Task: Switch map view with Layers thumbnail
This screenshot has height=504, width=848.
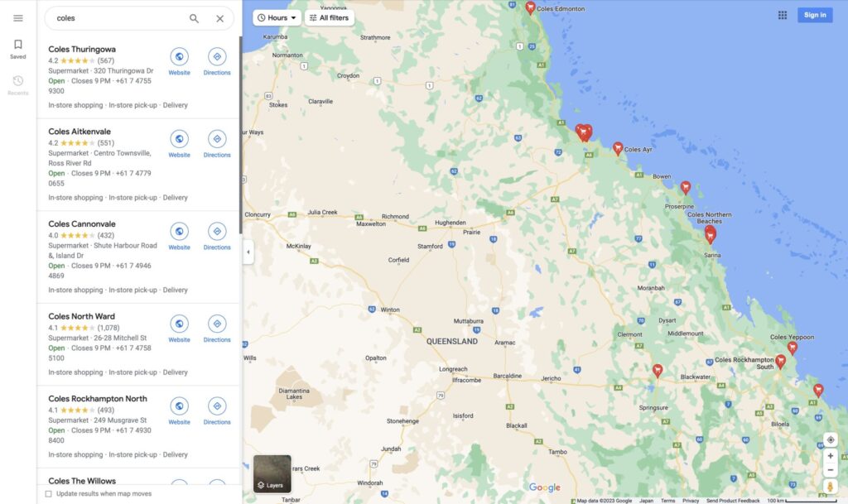Action: (272, 473)
